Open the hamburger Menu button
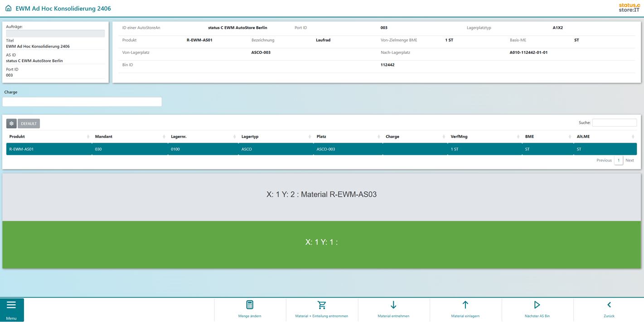The image size is (644, 322). point(12,309)
